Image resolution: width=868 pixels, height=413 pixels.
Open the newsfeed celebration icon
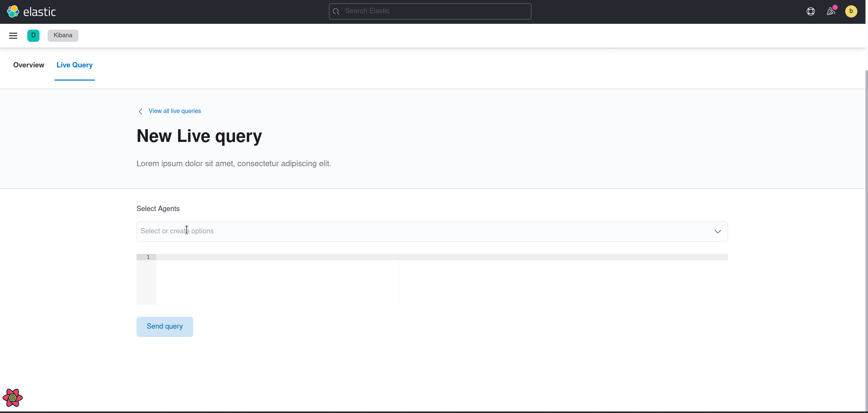coord(831,11)
